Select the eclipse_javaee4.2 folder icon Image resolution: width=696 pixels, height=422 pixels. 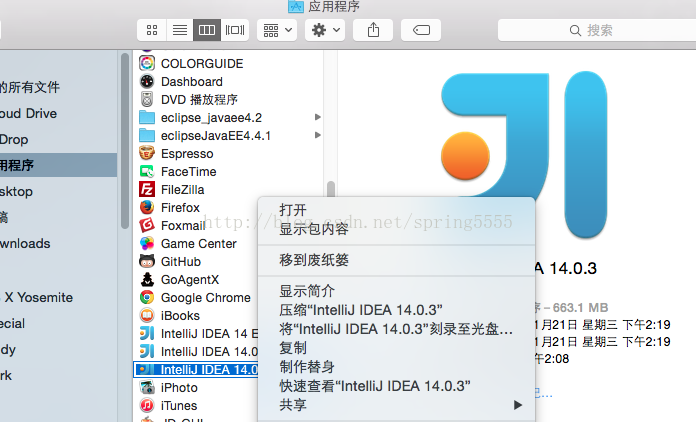coord(147,117)
